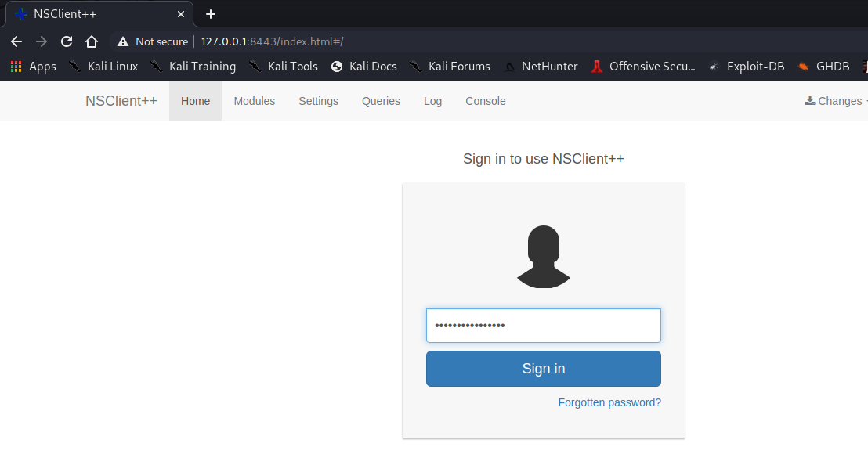Screen dimensions: 868x465
Task: Open the Exploit-DB bookmark
Action: tap(746, 67)
